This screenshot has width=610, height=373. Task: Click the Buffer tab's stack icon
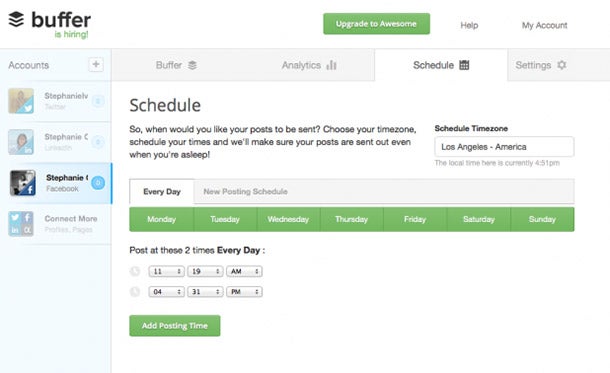pyautogui.click(x=192, y=65)
